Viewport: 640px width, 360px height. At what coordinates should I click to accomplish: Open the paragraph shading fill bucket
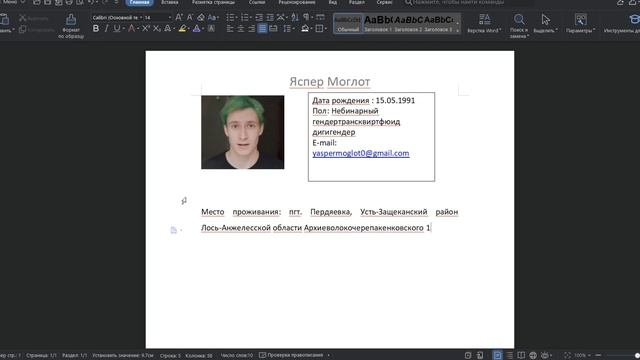click(305, 29)
